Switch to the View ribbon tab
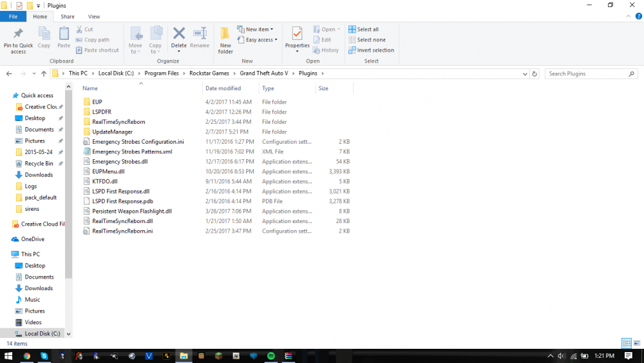The height and width of the screenshot is (363, 644). click(93, 17)
